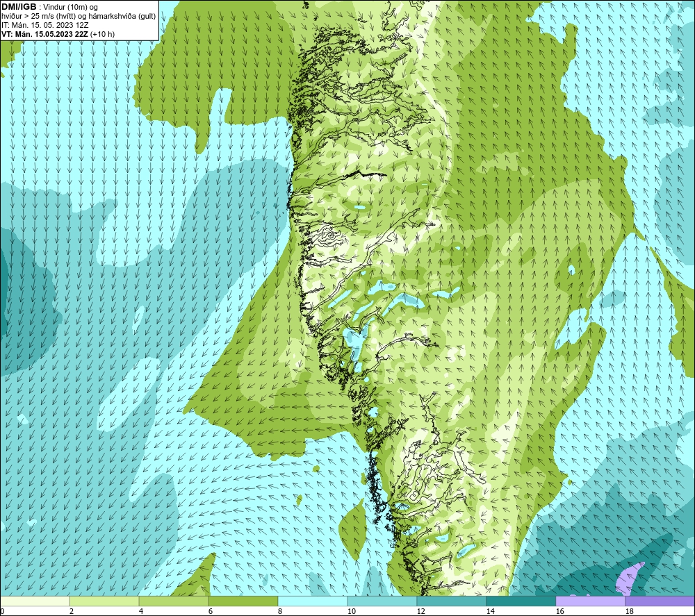The height and width of the screenshot is (616, 695).
Task: Click the purple legend swatch above 18 m/s
Action: (x=660, y=601)
